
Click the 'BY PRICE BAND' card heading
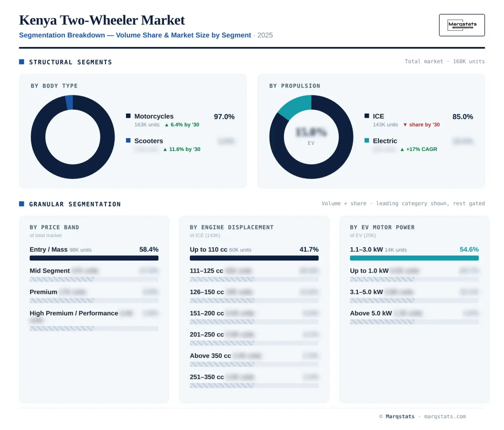coord(54,227)
